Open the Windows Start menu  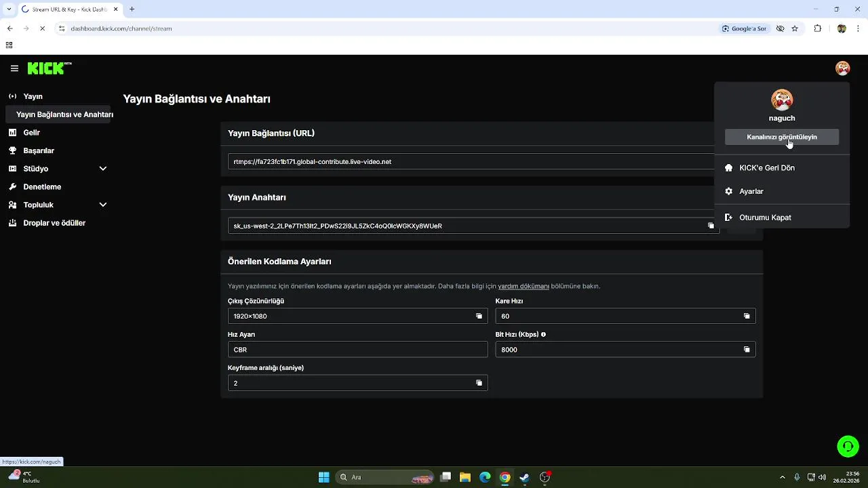coord(324,477)
